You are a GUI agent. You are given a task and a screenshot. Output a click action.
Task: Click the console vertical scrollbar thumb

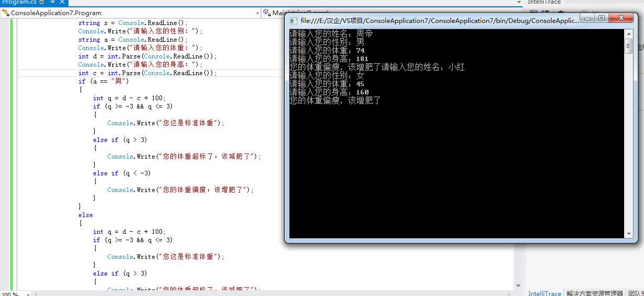pyautogui.click(x=629, y=45)
